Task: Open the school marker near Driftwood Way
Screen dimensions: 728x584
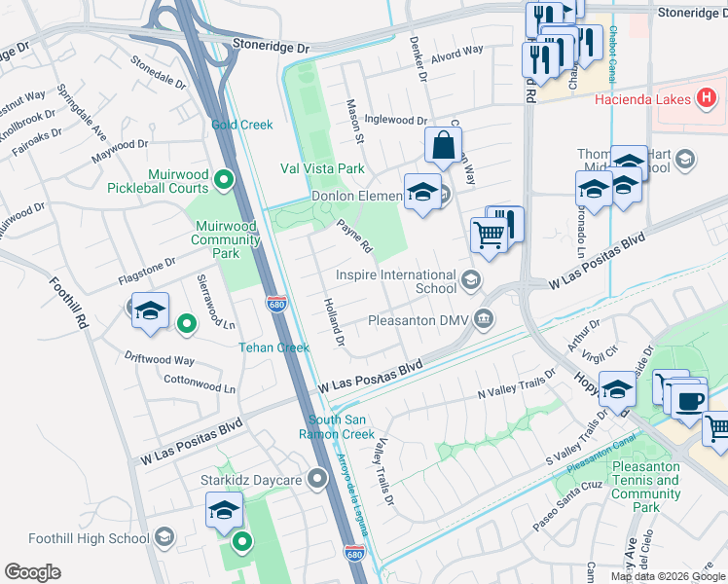Action: tap(150, 312)
